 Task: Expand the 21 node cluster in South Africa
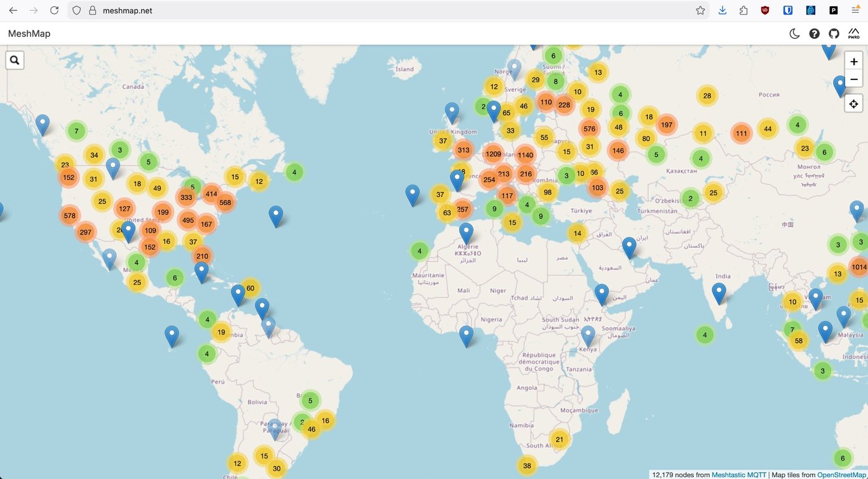[x=559, y=439]
